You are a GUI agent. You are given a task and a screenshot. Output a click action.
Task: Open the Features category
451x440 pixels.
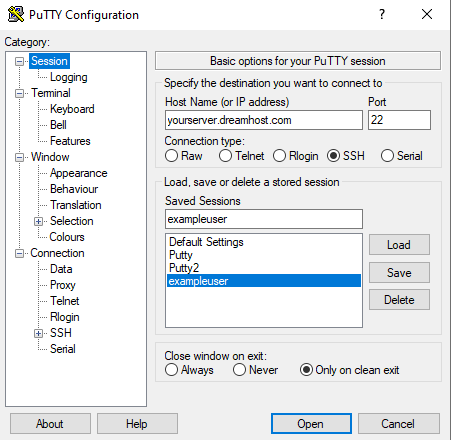[x=70, y=141]
